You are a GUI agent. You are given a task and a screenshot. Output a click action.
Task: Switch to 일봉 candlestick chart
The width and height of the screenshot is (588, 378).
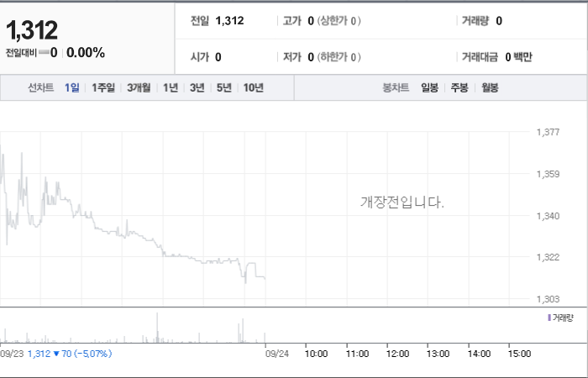point(429,87)
